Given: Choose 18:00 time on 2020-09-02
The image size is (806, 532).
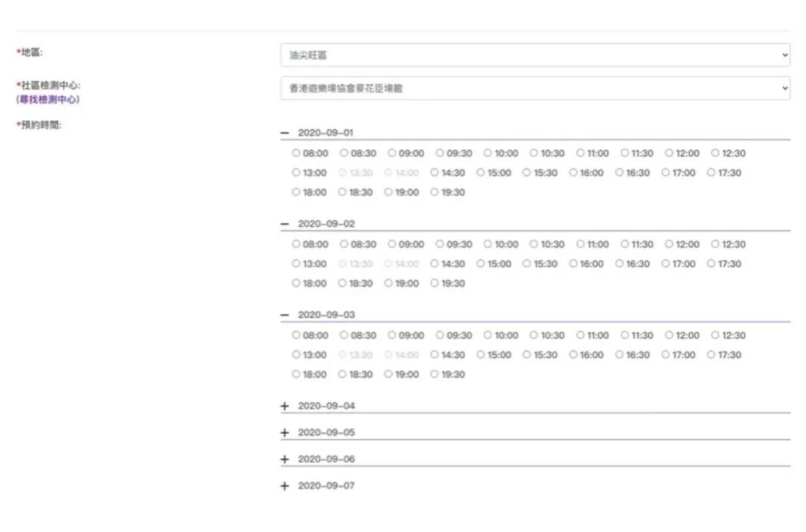Looking at the screenshot, I should (x=296, y=283).
